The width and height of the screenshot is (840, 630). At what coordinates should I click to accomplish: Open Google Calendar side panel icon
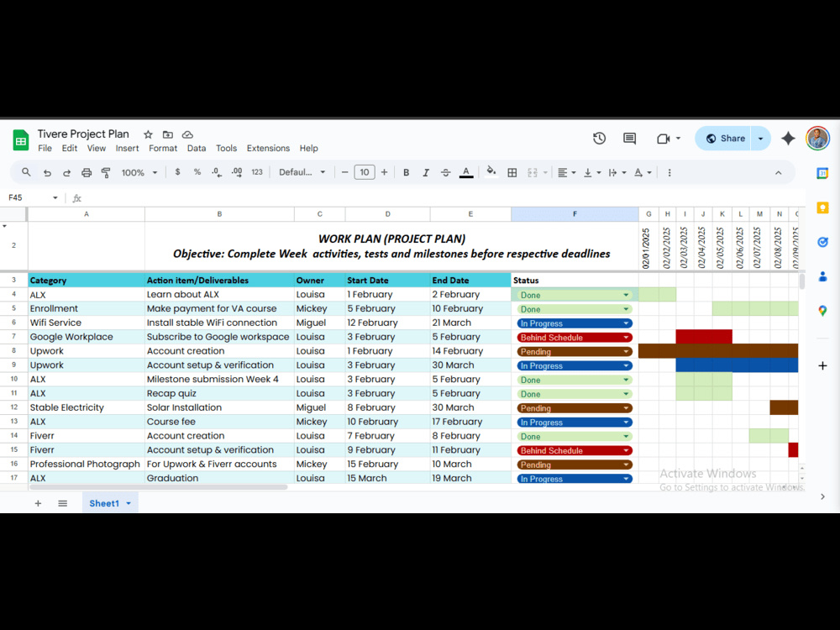(x=822, y=173)
